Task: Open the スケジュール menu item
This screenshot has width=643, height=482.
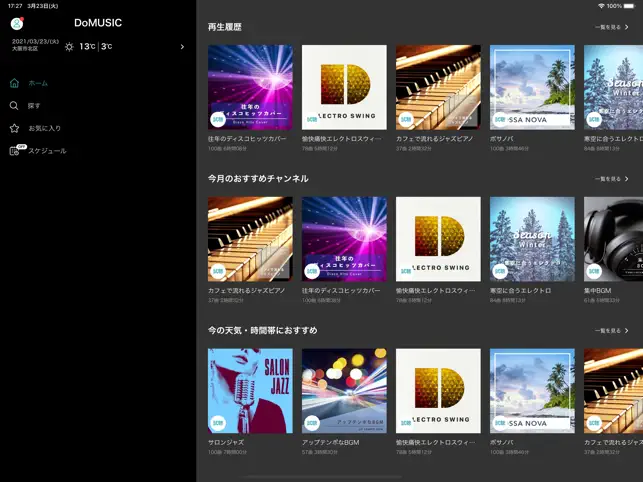Action: tap(47, 151)
